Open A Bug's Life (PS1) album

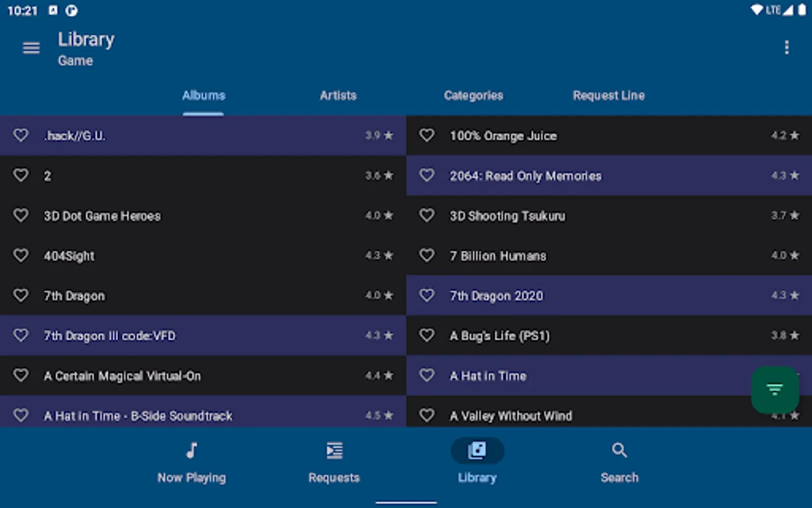coord(500,336)
